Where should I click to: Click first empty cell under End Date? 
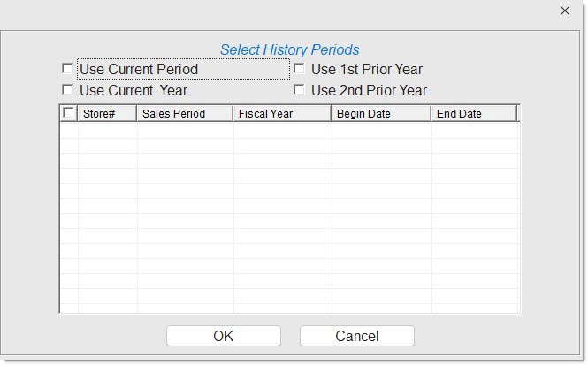(x=473, y=130)
